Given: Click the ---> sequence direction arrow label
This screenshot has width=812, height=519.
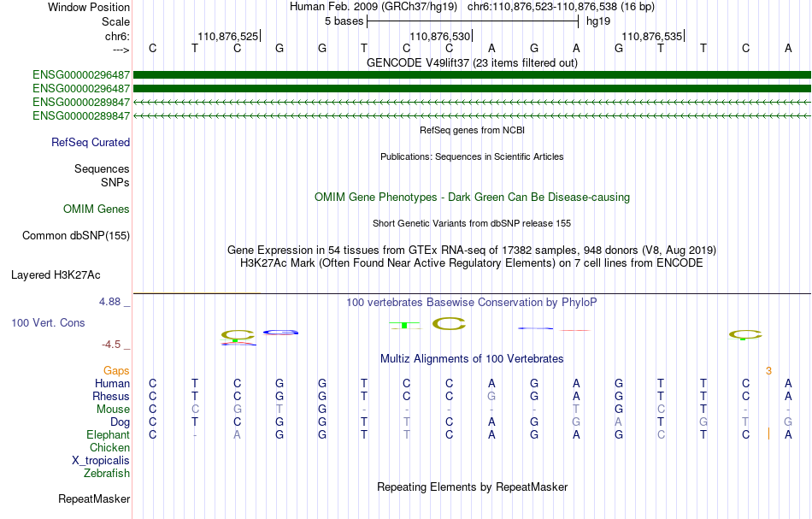Looking at the screenshot, I should coord(121,50).
